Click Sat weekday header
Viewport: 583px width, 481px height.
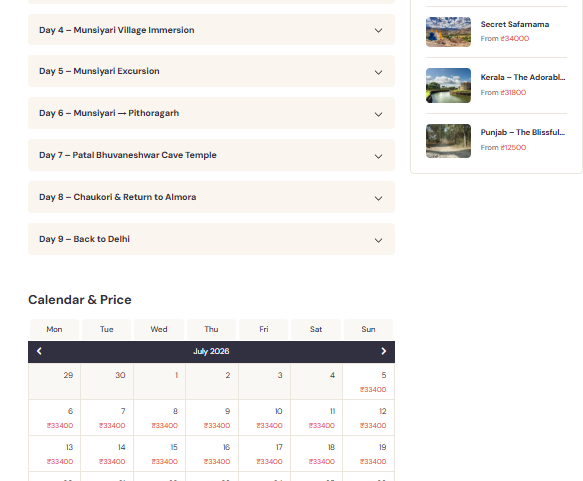[316, 329]
